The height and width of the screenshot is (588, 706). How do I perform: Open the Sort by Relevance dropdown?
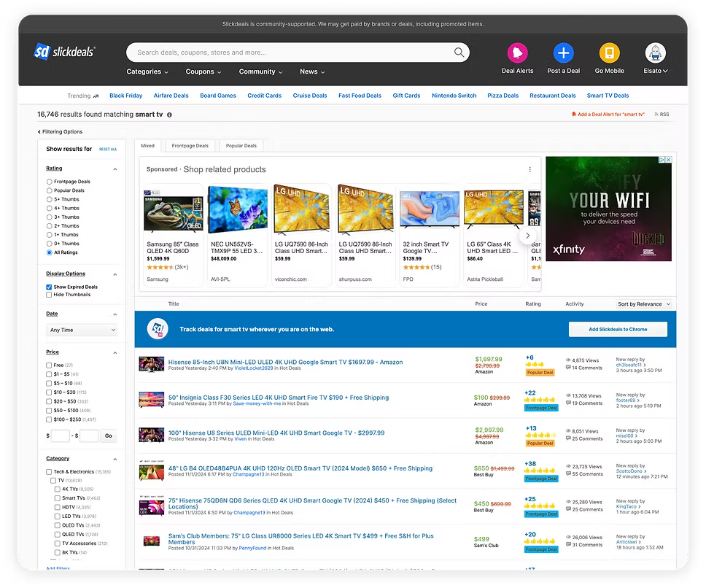(643, 304)
